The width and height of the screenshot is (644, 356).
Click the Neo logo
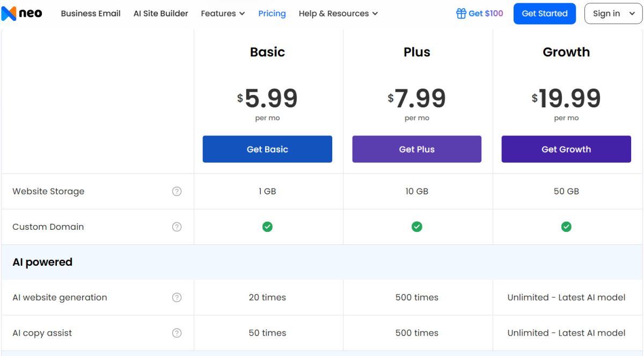pyautogui.click(x=23, y=13)
